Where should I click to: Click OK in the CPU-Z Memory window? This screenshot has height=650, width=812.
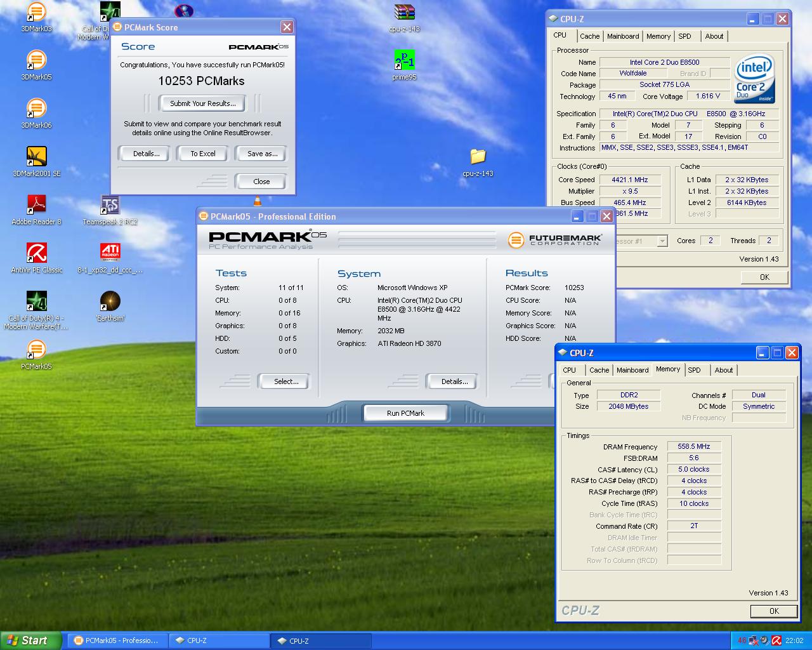pyautogui.click(x=774, y=611)
